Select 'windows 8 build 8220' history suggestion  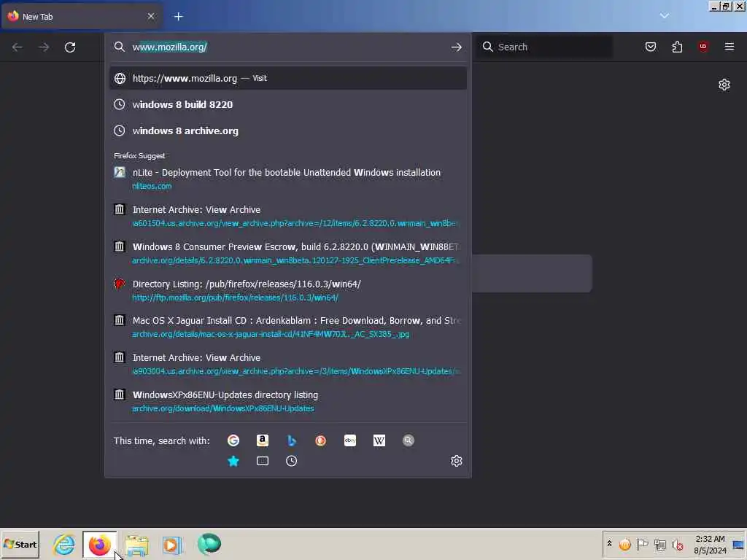click(287, 104)
